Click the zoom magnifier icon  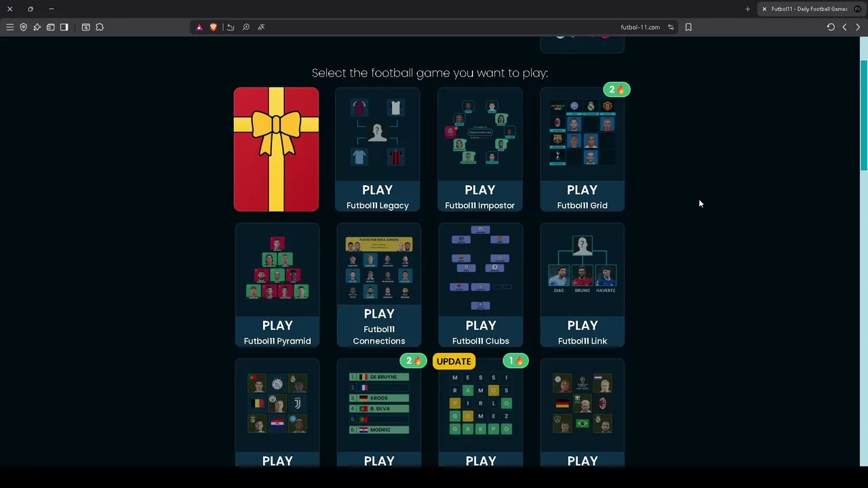pos(245,27)
